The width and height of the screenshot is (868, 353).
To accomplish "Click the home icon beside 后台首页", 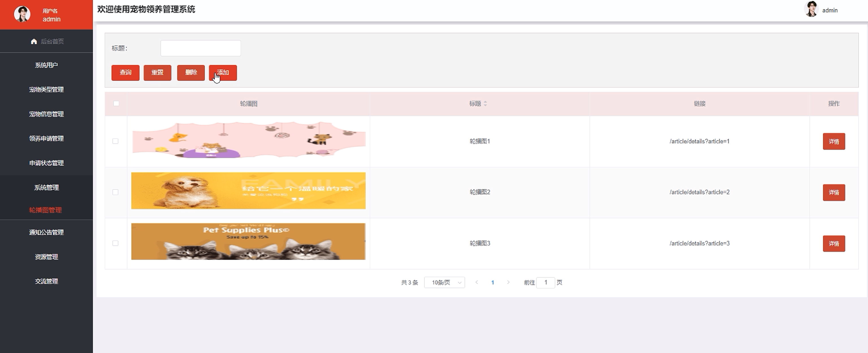I will 34,42.
